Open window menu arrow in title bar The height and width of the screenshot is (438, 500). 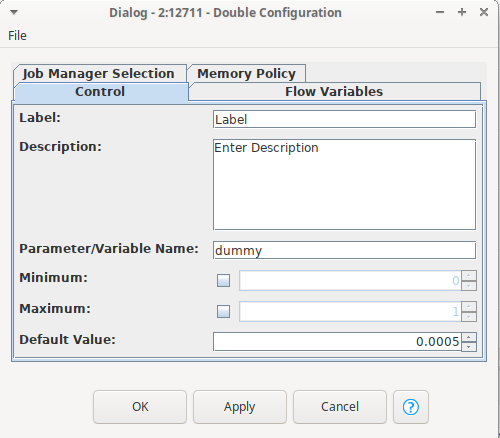[x=14, y=13]
